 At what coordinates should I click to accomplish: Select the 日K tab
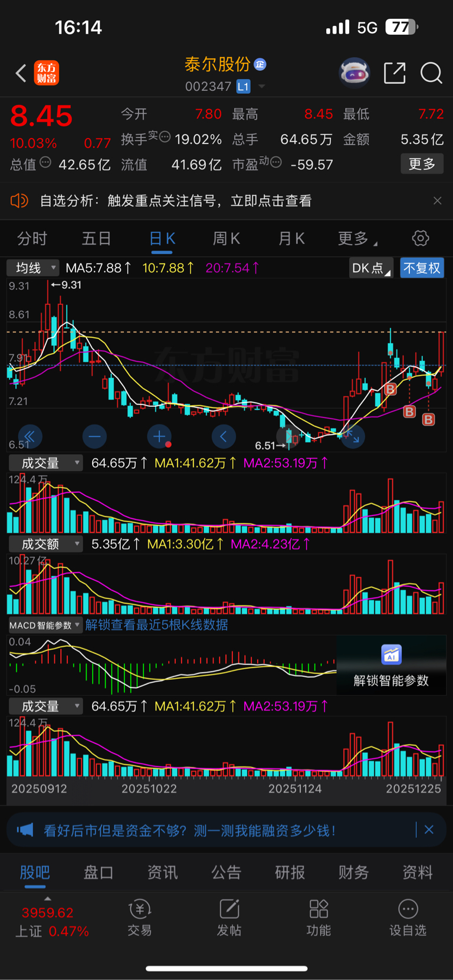[162, 239]
